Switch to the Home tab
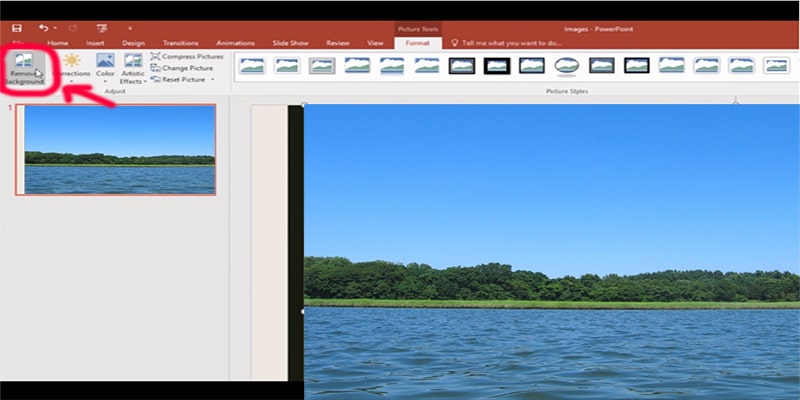The image size is (800, 400). 58,43
